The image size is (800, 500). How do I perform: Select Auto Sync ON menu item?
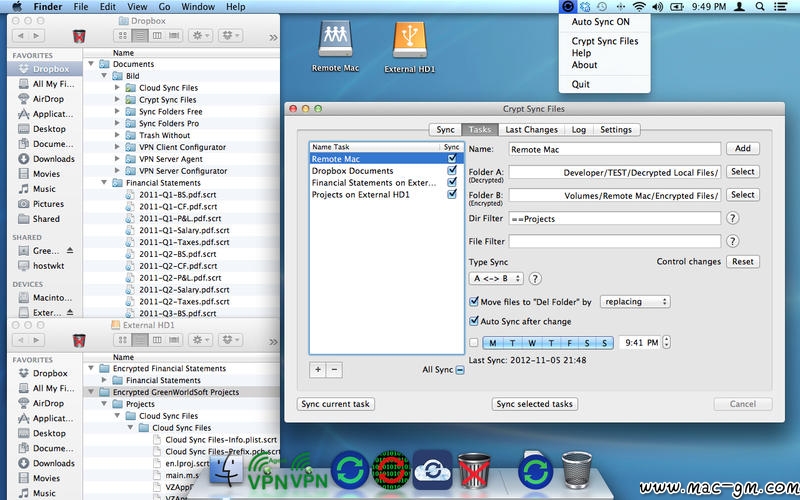(x=601, y=22)
